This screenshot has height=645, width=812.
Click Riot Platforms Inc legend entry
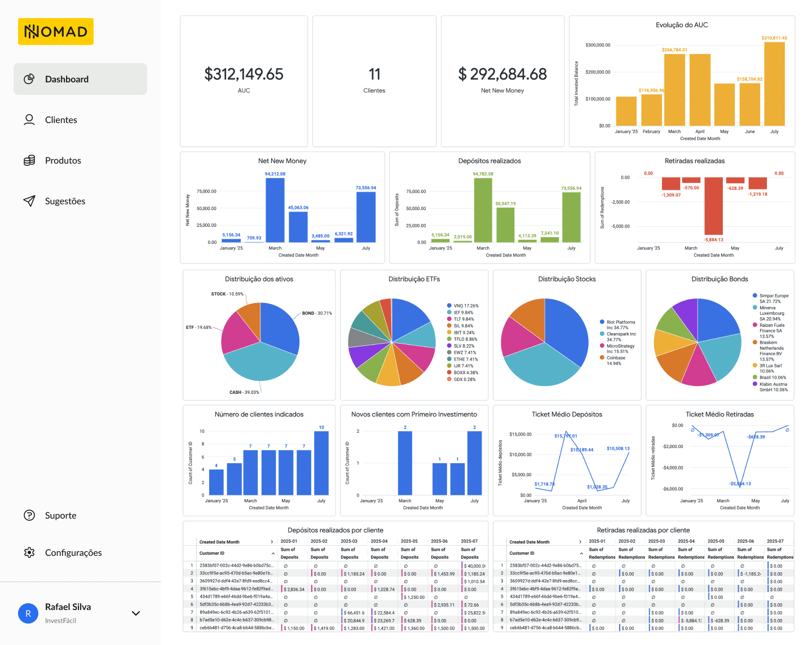(x=617, y=324)
